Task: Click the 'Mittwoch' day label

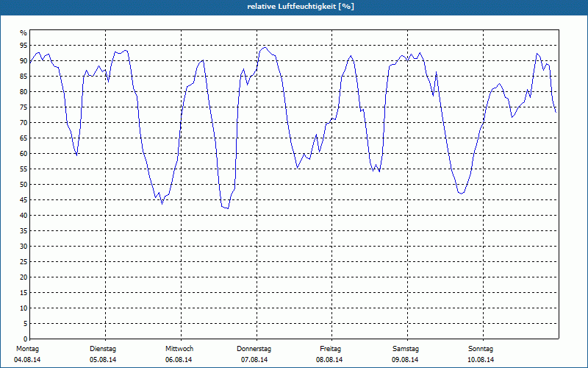Action: [179, 349]
